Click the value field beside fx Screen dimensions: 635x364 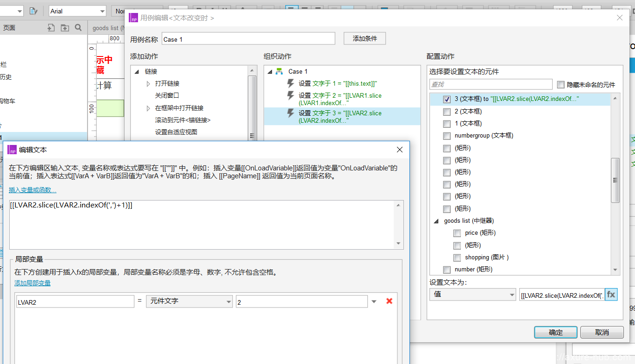tap(562, 295)
